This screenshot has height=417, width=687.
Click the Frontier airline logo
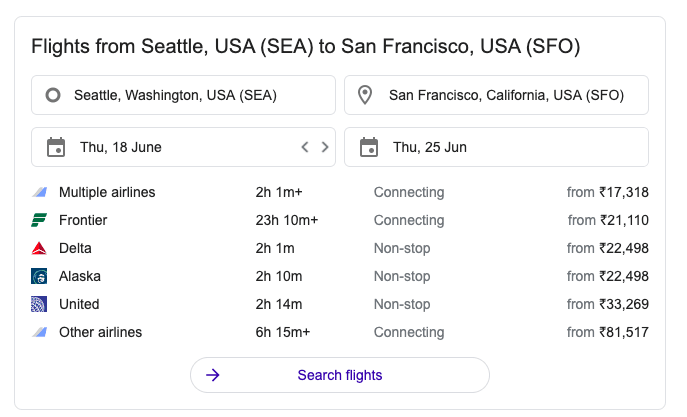coord(39,220)
